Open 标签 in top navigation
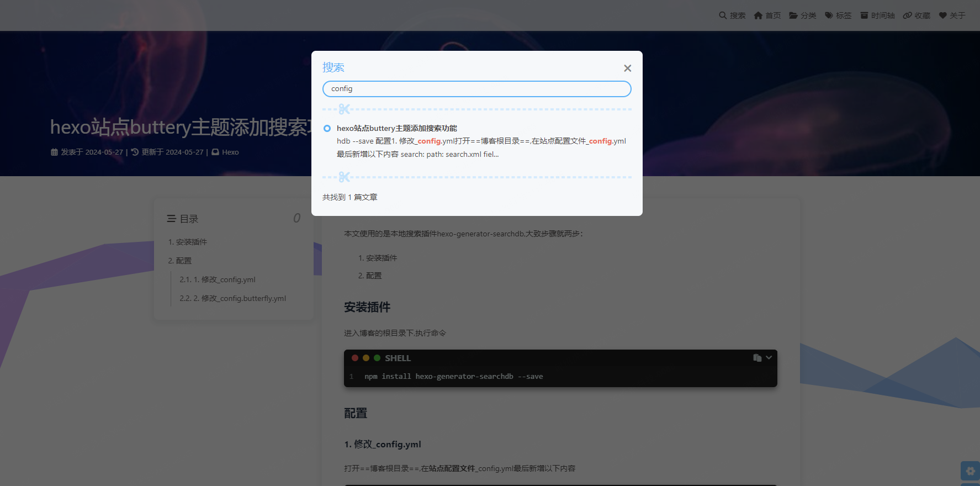This screenshot has height=486, width=980. pyautogui.click(x=838, y=15)
